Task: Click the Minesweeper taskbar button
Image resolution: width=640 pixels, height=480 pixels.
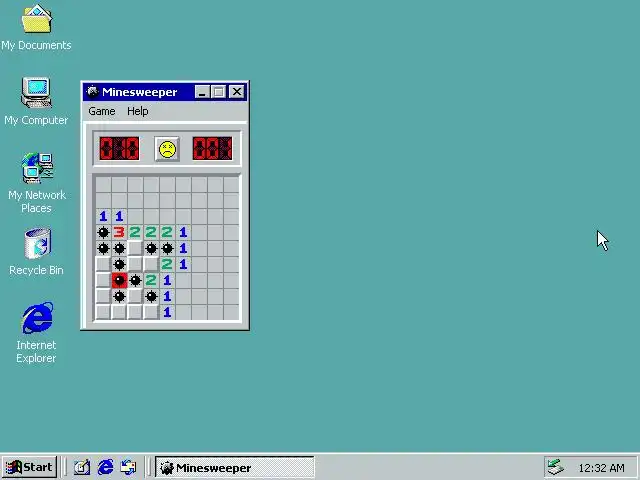Action: [235, 467]
